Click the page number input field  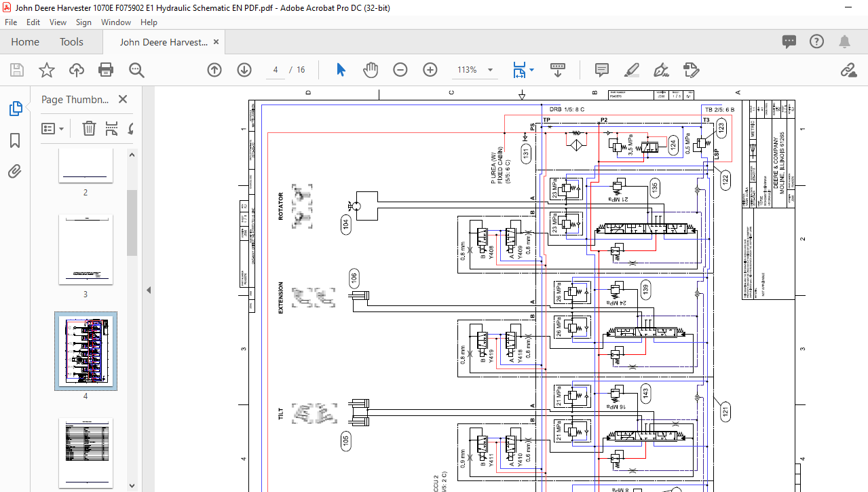(x=276, y=70)
